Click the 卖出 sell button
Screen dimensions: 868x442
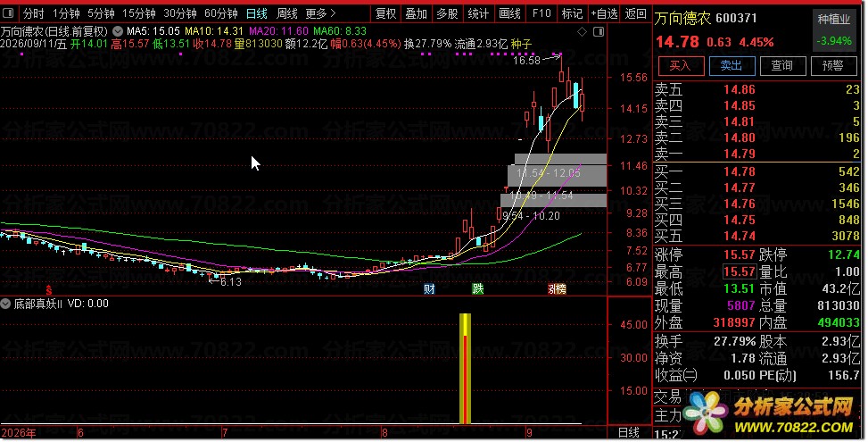[x=732, y=66]
